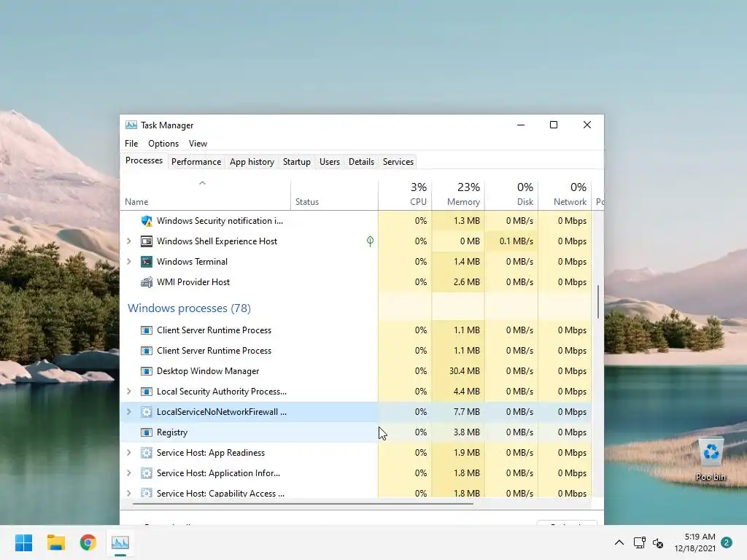Select the WMI Provider Host name
This screenshot has width=747, height=560.
pos(193,282)
